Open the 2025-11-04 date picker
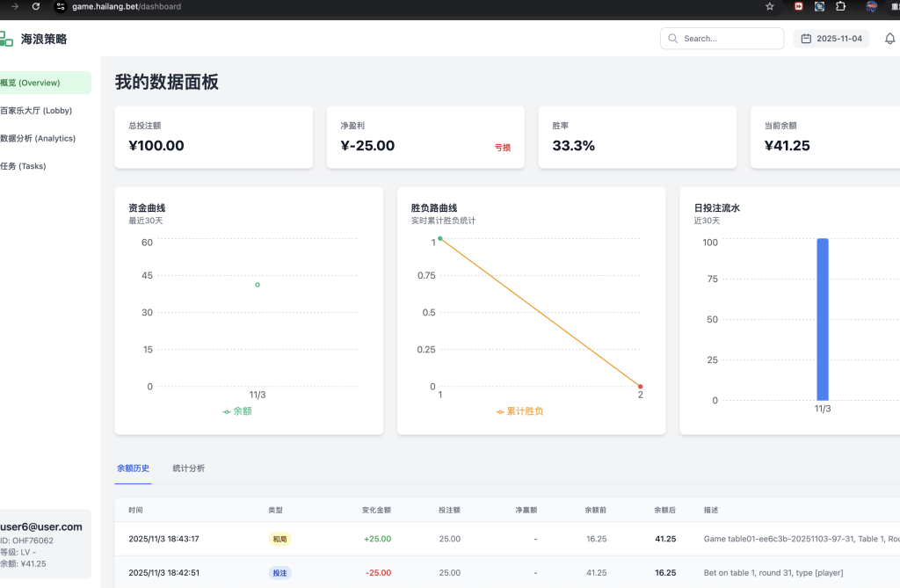 pos(831,39)
